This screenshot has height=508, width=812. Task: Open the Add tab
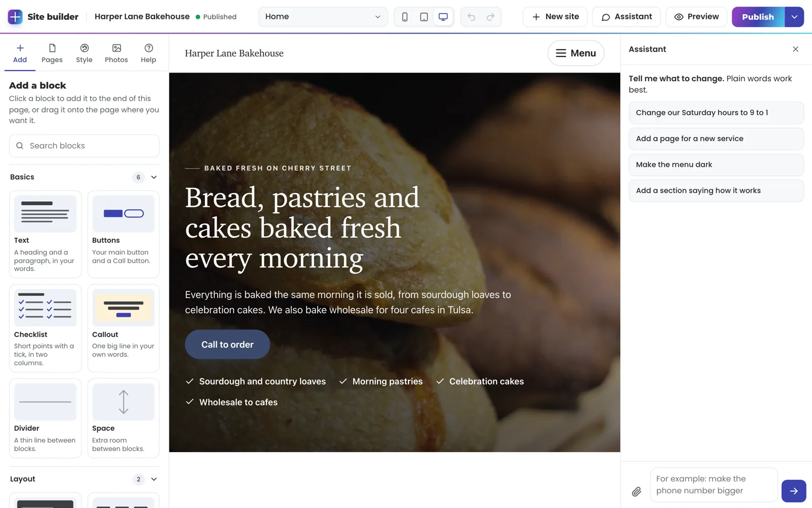point(20,53)
